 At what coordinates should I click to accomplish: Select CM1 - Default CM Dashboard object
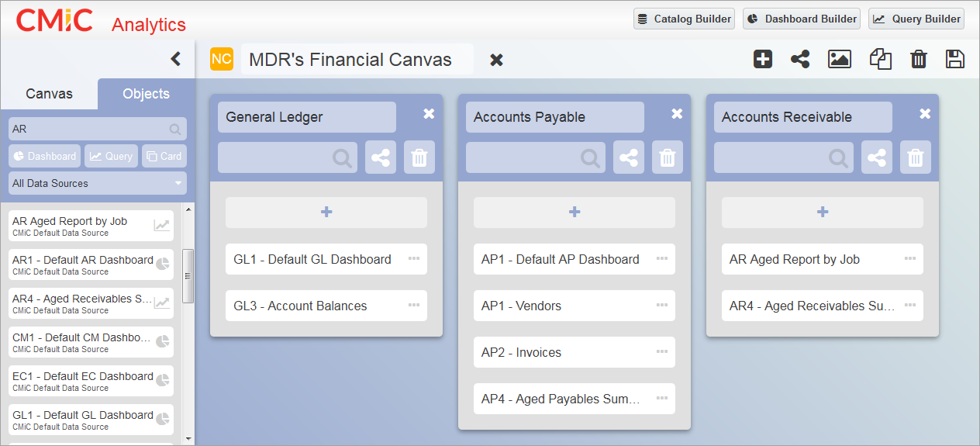pyautogui.click(x=91, y=342)
